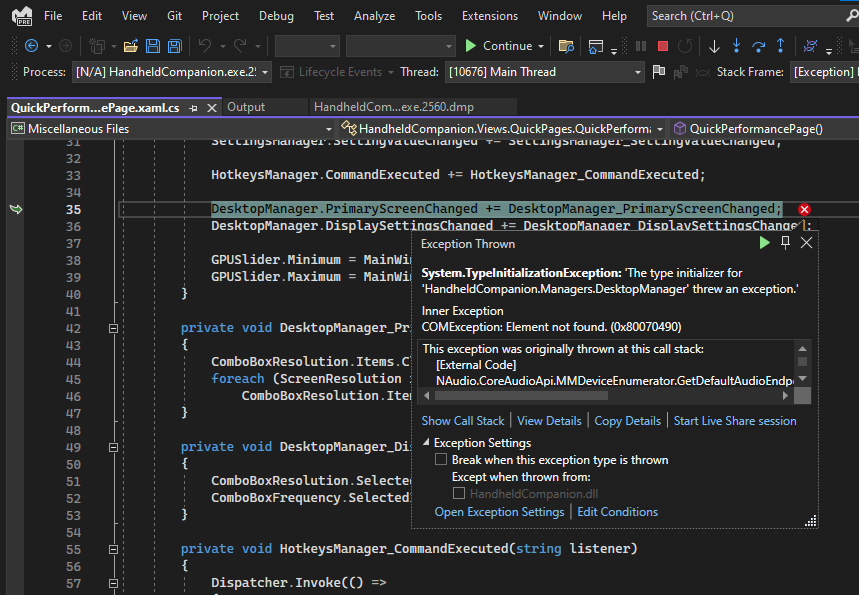
Task: Collapse the lambda outline at line 57
Action: [x=113, y=583]
